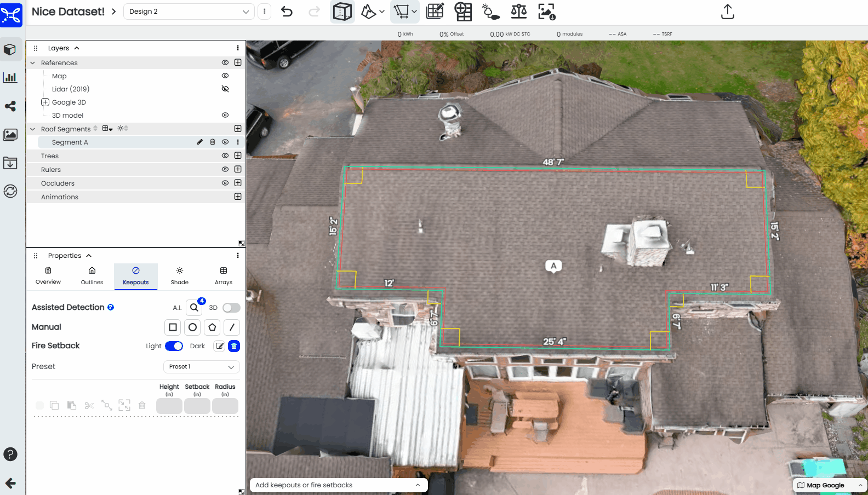Collapse the References layer group
The image size is (868, 495).
tap(33, 63)
